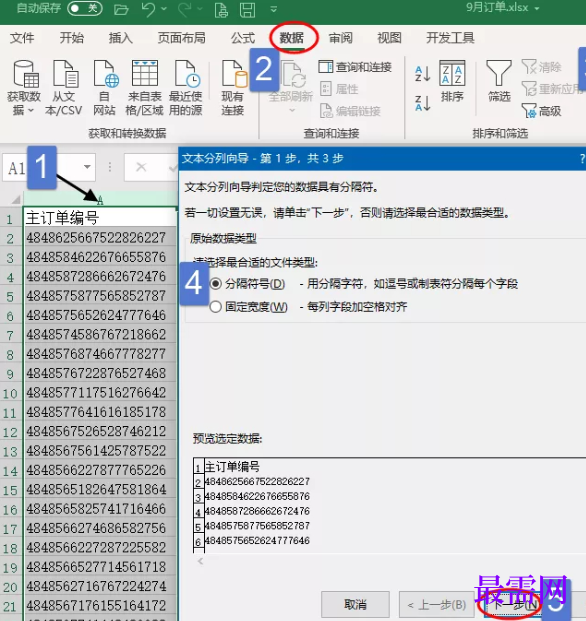
Task: Open the 文件 tab
Action: (x=22, y=38)
